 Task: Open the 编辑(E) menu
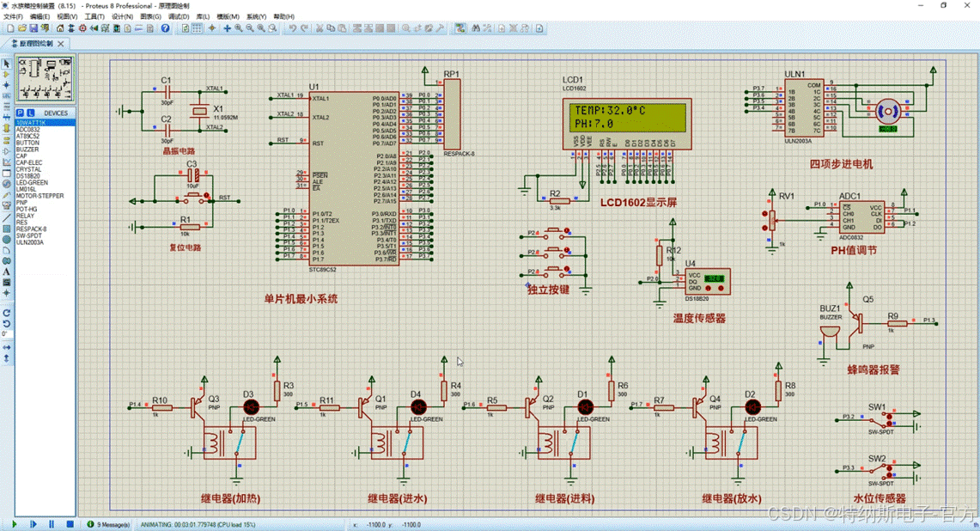pyautogui.click(x=40, y=16)
